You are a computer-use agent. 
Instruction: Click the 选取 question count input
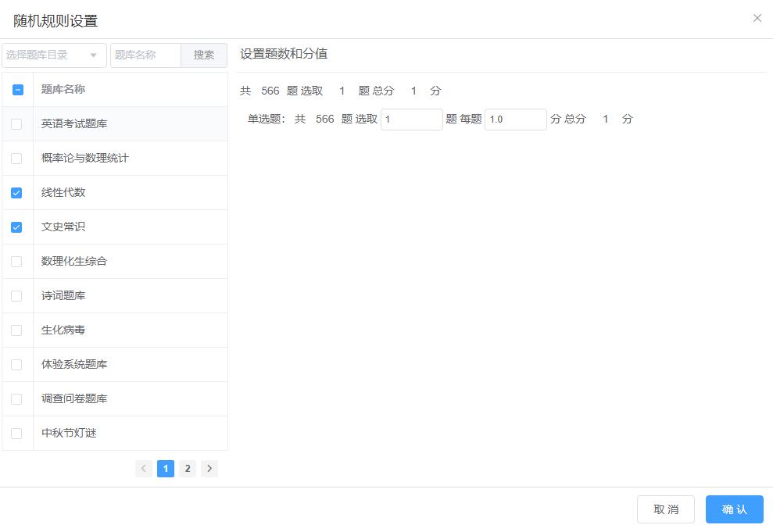pos(411,119)
